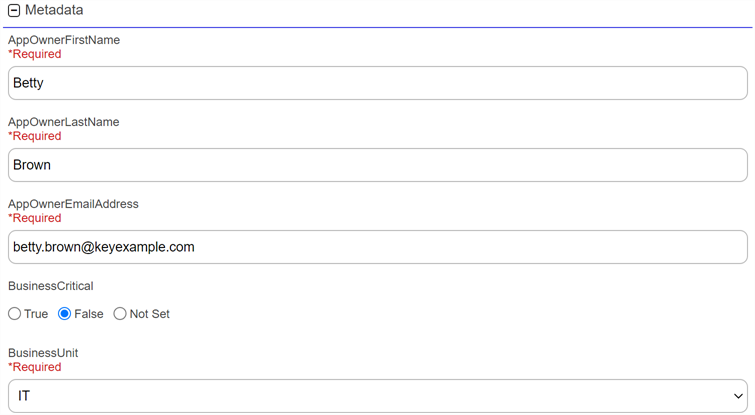The height and width of the screenshot is (415, 755).
Task: Collapse the Metadata section minus icon
Action: [x=14, y=10]
